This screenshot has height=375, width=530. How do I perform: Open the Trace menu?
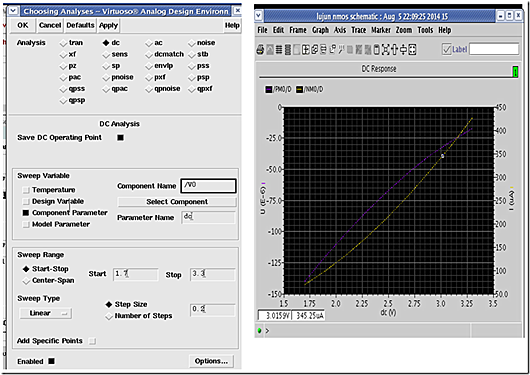[x=359, y=30]
